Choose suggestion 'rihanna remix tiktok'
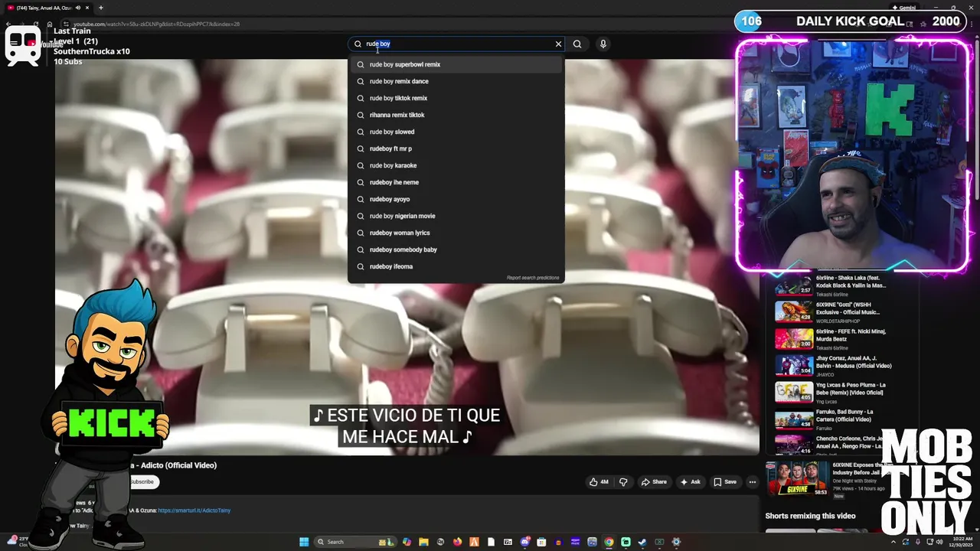This screenshot has width=980, height=551. (x=456, y=115)
